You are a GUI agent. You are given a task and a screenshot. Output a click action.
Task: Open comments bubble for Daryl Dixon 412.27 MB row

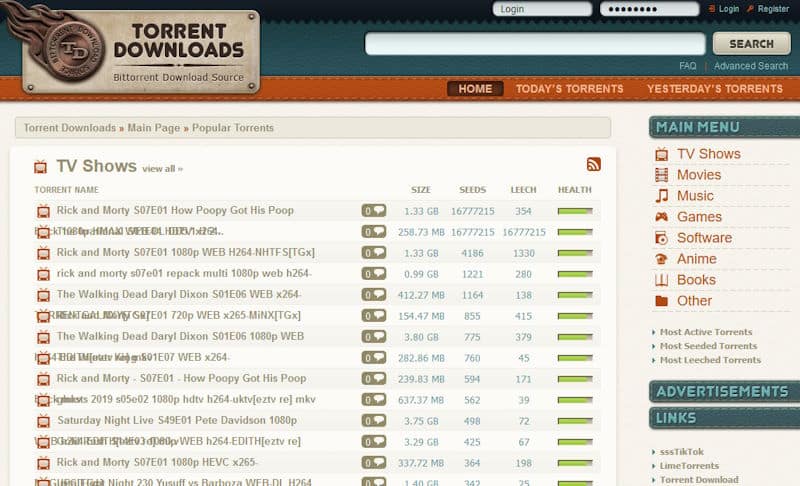pos(374,294)
